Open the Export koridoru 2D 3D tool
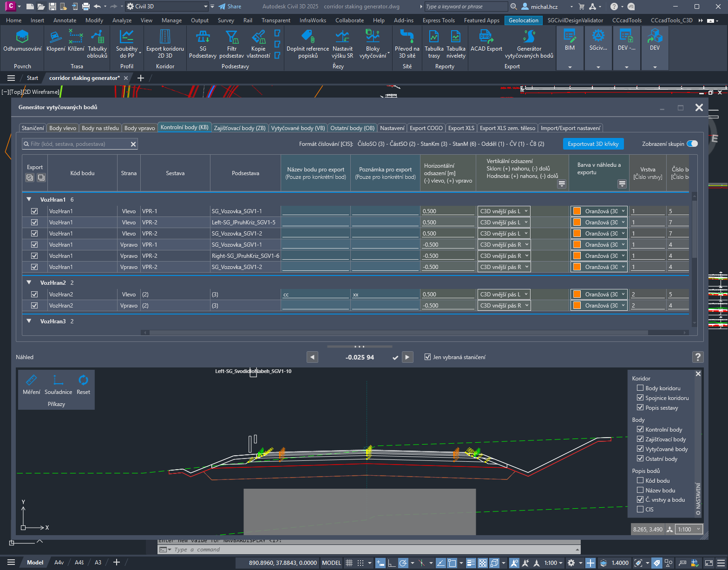Image resolution: width=728 pixels, height=570 pixels. (x=165, y=38)
